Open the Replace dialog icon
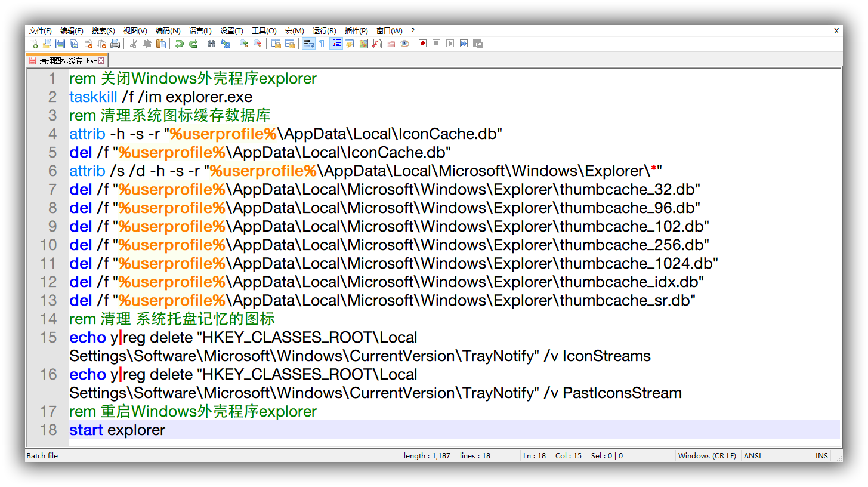 pos(226,44)
